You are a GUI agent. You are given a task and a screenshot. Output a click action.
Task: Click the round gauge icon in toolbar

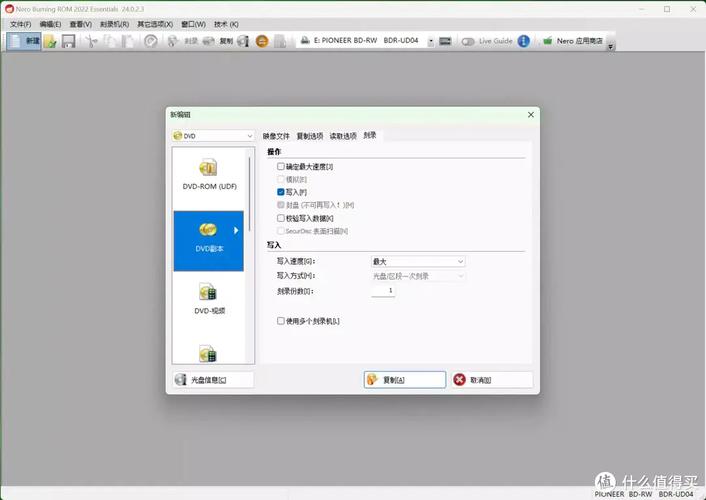pyautogui.click(x=151, y=41)
